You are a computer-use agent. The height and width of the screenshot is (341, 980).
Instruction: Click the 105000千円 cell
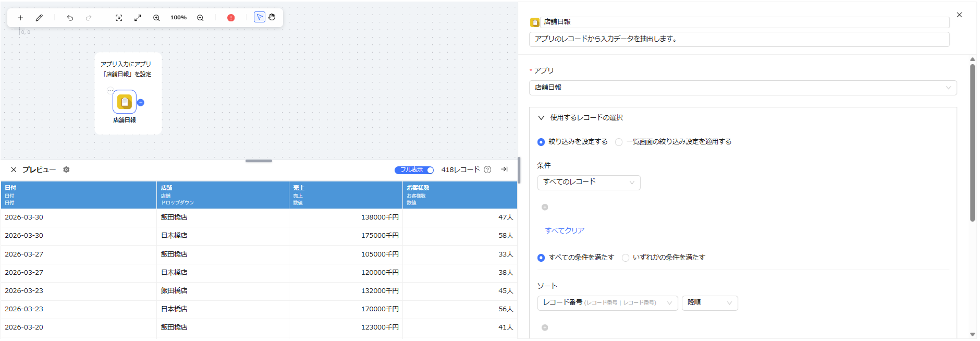point(346,254)
